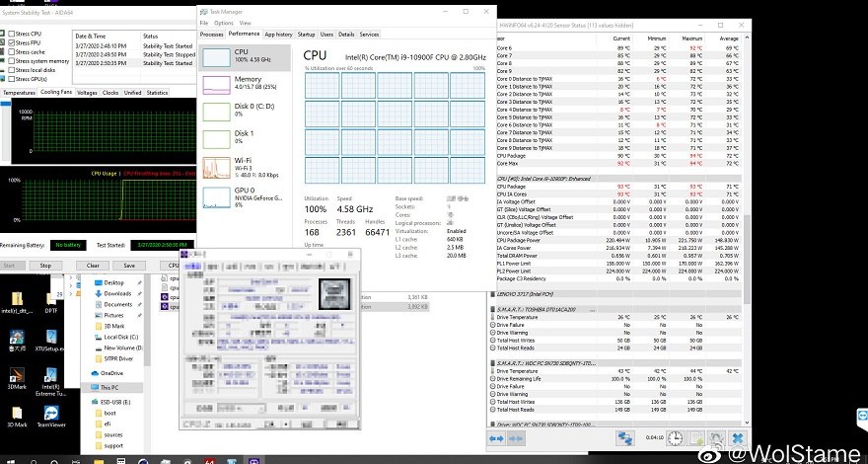Viewport: 868px width, 464px height.
Task: Close HWiNFO sensors with the blue X
Action: [738, 438]
